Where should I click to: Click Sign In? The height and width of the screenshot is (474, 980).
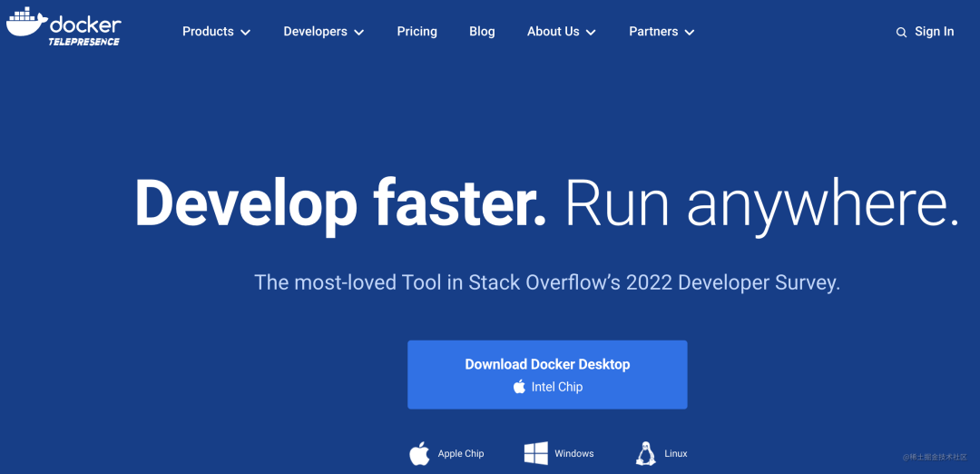935,31
